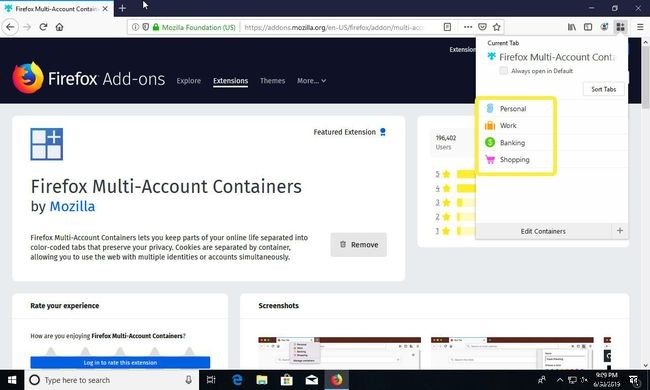This screenshot has width=650, height=390.
Task: Open the Windows Start menu
Action: (12, 380)
